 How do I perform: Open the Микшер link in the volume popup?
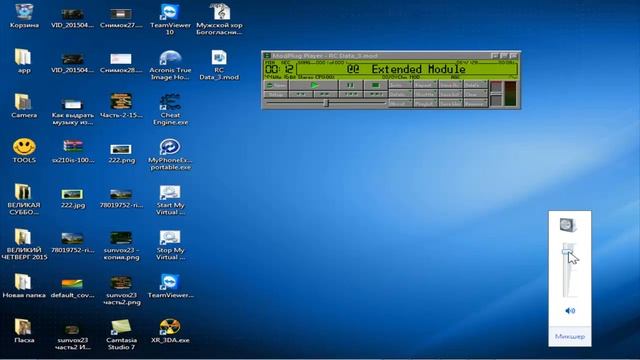coord(570,336)
